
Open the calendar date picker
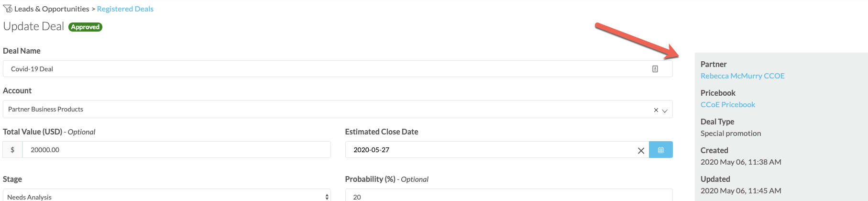(660, 150)
